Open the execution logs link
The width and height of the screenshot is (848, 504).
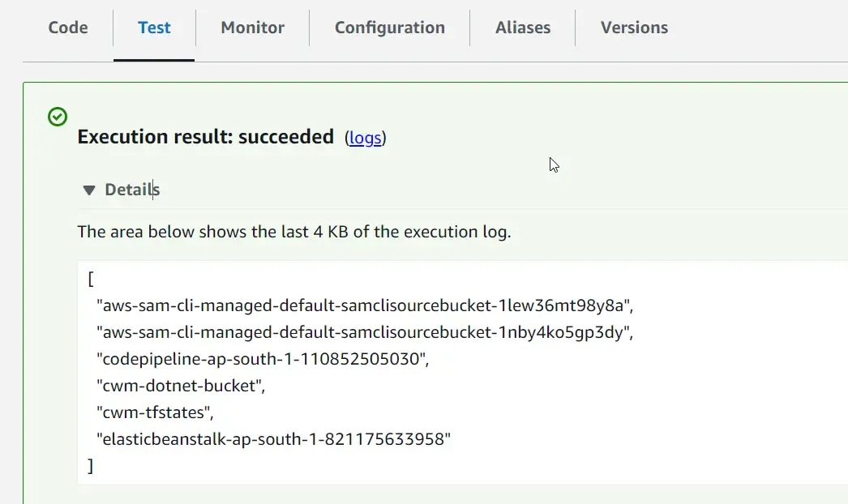pyautogui.click(x=366, y=138)
